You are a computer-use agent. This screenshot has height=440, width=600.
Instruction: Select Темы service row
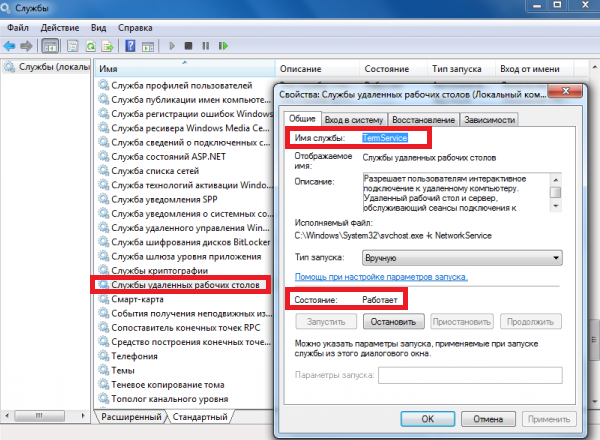point(184,370)
